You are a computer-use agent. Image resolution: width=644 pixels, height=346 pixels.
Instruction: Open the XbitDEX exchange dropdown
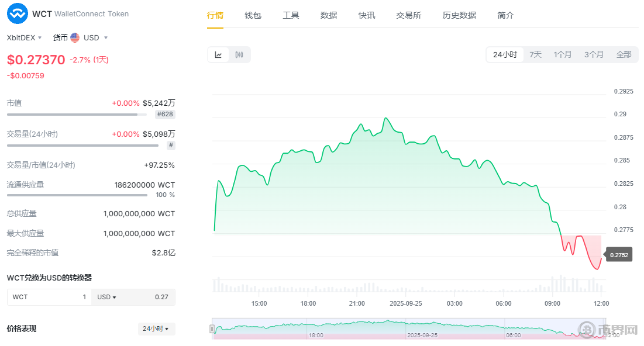[24, 37]
